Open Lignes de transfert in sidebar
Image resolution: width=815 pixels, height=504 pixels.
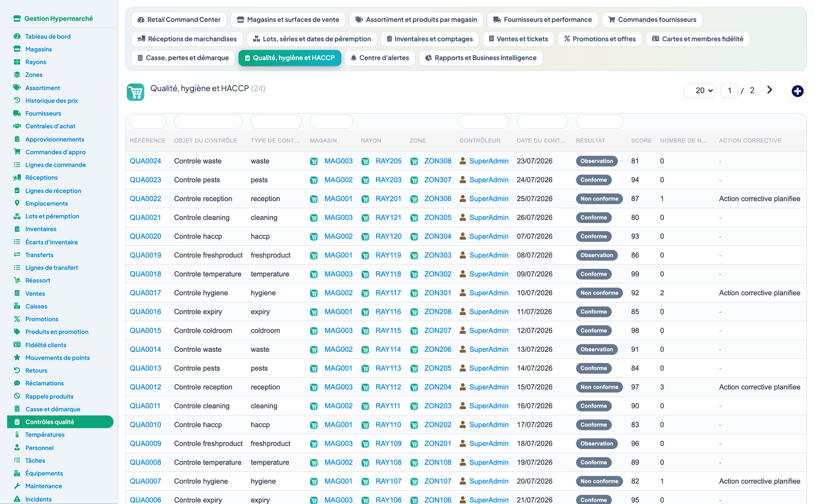tap(51, 268)
